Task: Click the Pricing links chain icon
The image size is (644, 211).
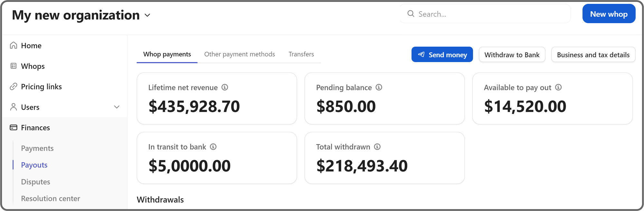Action: [x=14, y=87]
